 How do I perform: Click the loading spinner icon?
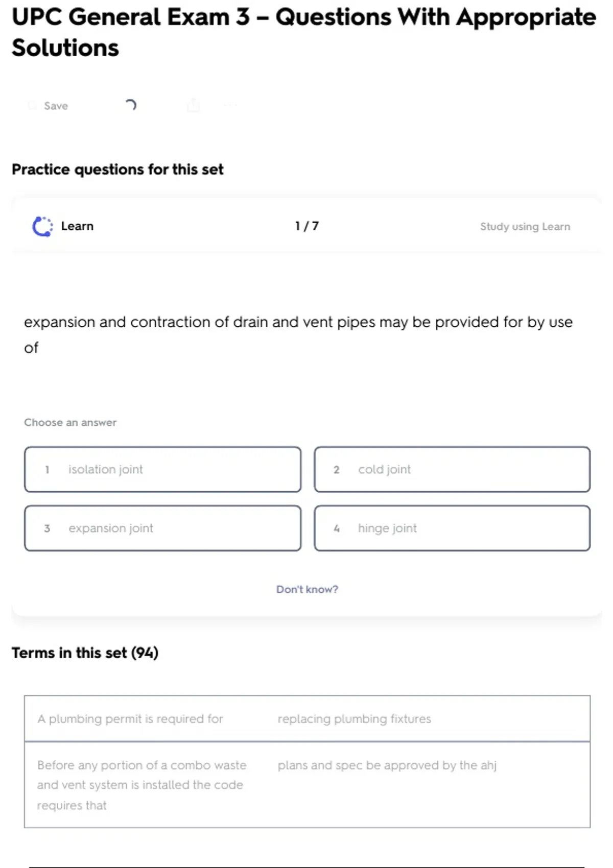(131, 105)
